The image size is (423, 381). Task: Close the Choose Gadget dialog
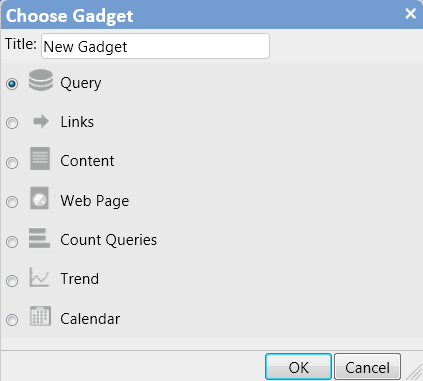coord(410,14)
